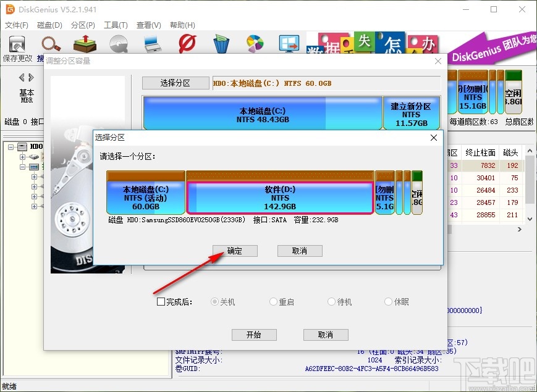Click the disk clone disc icon
The height and width of the screenshot is (392, 537).
[117, 44]
